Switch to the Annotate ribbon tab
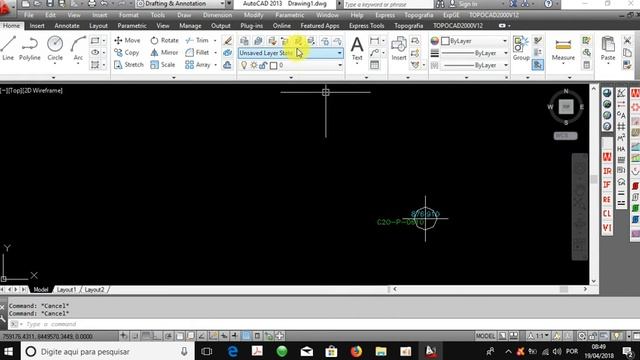640x360 pixels. [x=67, y=25]
